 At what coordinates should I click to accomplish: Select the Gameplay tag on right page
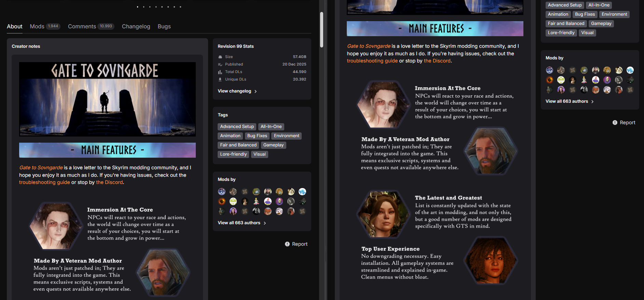pos(601,24)
